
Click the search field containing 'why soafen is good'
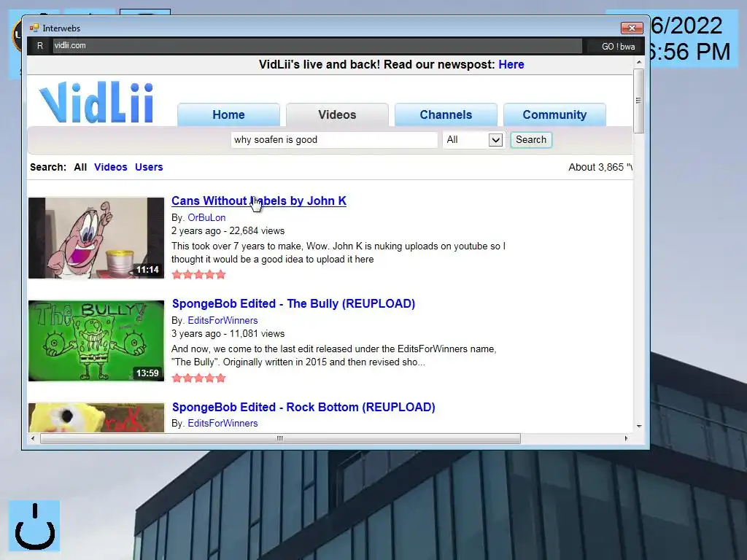(334, 139)
